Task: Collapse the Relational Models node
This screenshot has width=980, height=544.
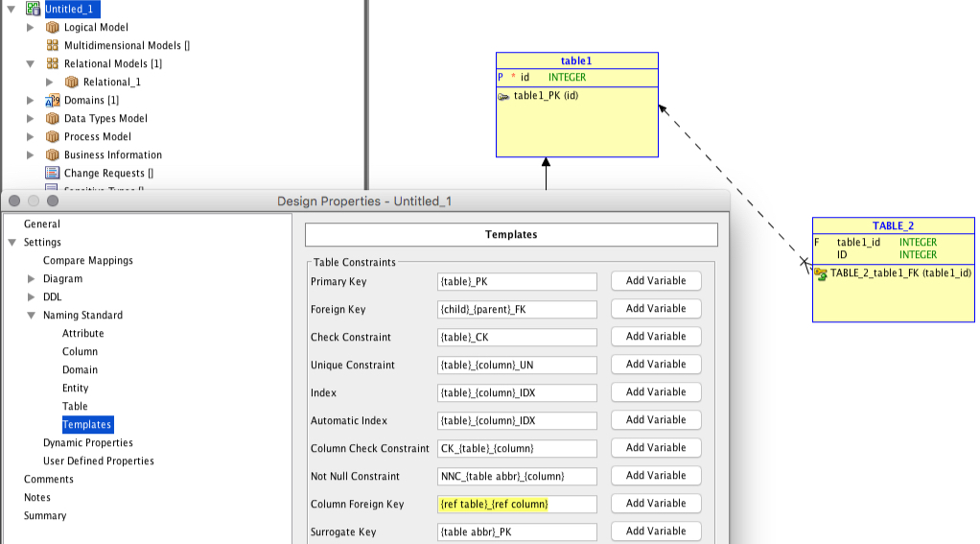Action: click(30, 63)
